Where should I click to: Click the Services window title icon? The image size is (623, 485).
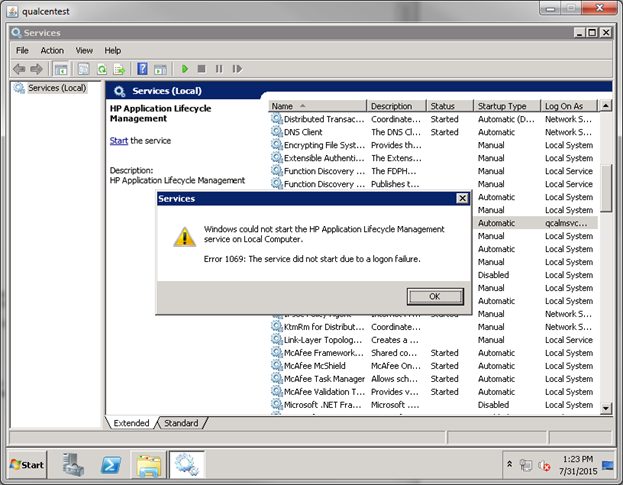[x=16, y=33]
